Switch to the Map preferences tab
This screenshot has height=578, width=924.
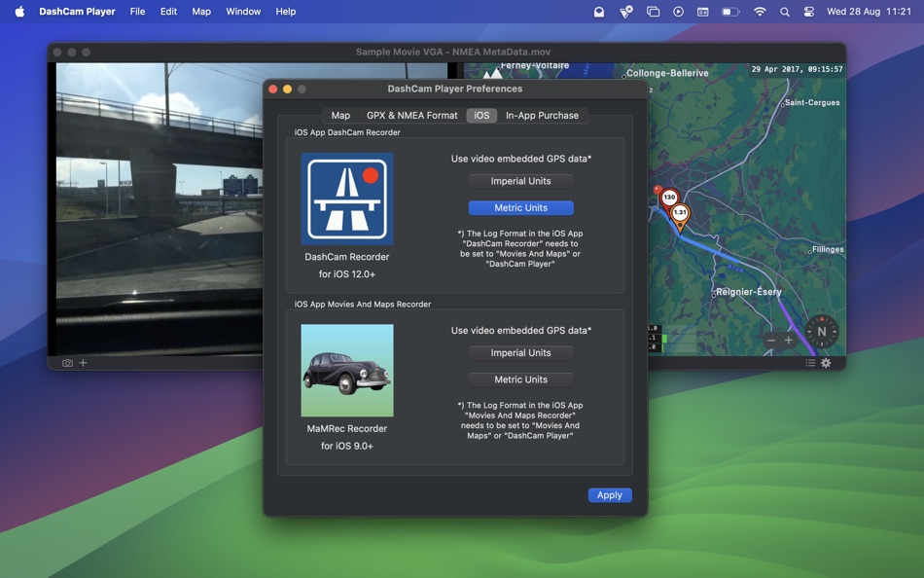(340, 116)
